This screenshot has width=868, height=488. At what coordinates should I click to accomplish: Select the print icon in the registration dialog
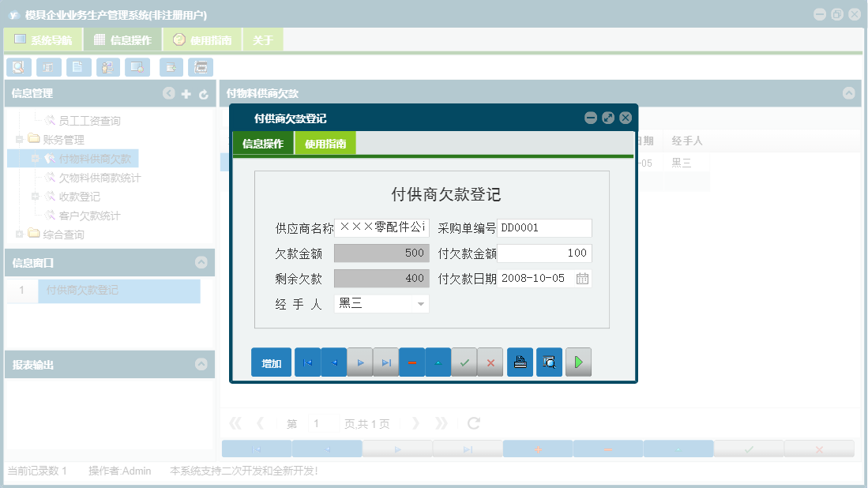520,362
